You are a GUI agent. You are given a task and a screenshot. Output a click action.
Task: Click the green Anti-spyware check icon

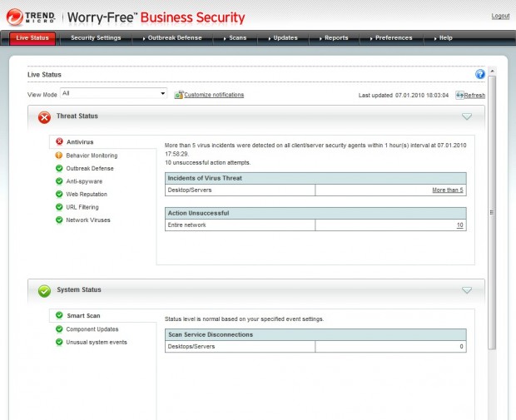tap(59, 181)
